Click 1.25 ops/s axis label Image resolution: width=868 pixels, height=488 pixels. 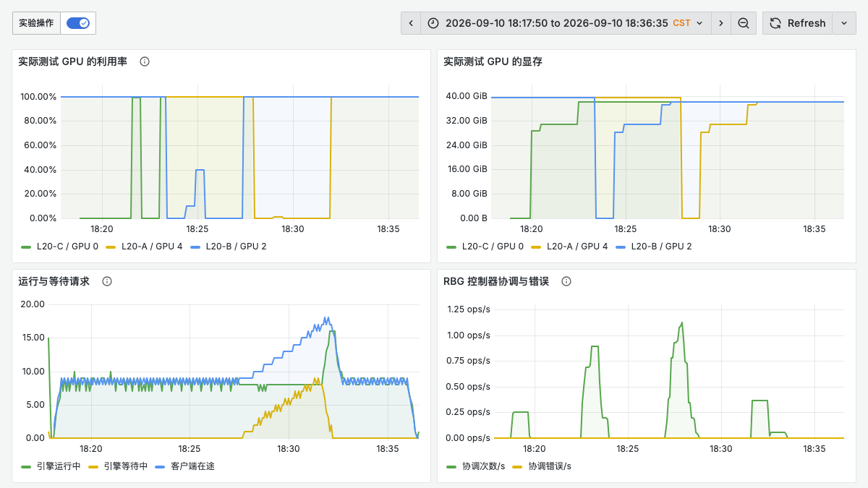(x=468, y=309)
